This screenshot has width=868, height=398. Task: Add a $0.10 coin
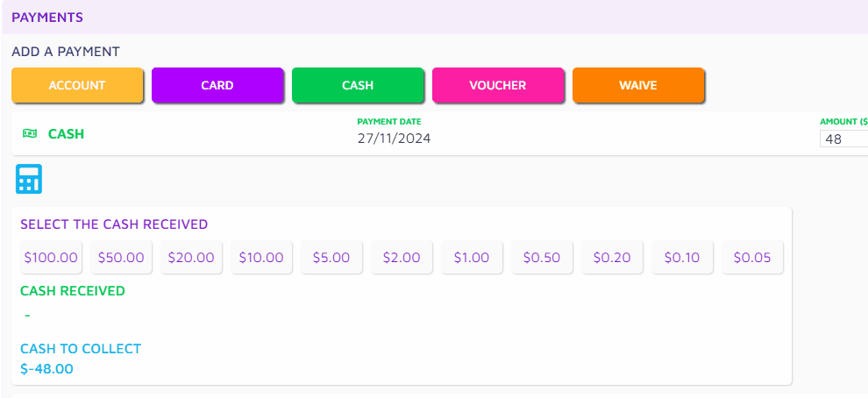[682, 258]
